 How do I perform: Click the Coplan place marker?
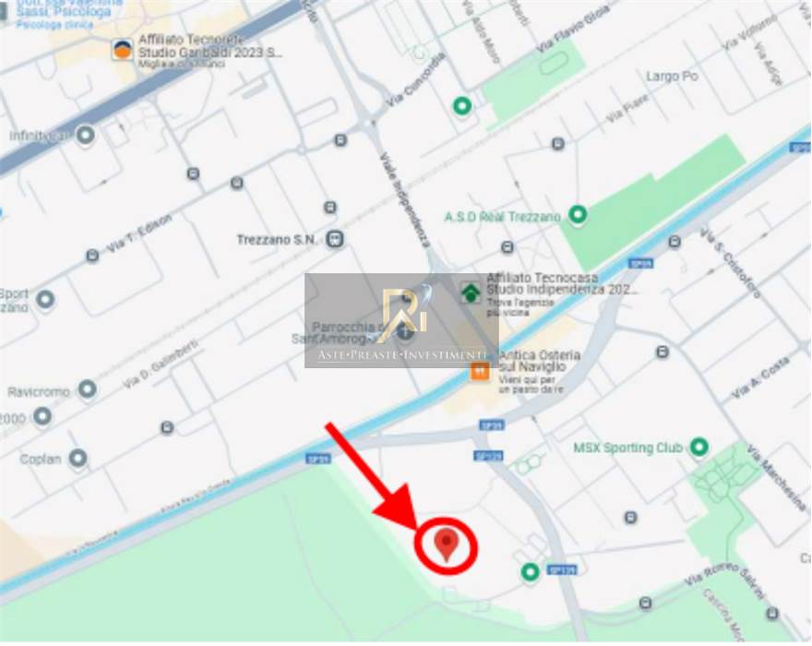pos(78,459)
